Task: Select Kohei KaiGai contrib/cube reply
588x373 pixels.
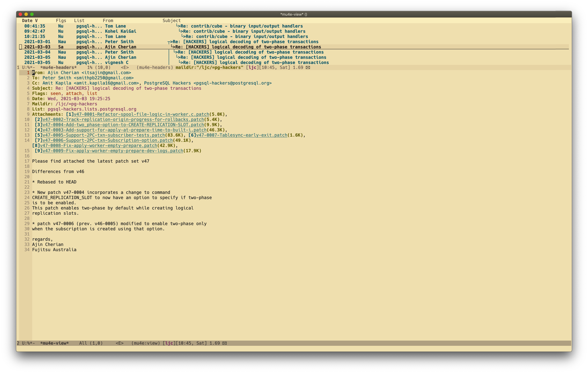Action: (120, 31)
